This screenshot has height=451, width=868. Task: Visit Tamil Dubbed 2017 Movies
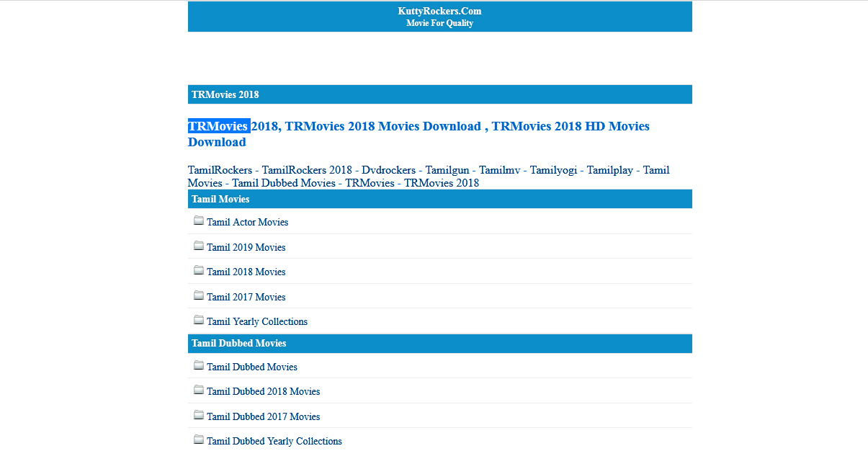pyautogui.click(x=263, y=416)
